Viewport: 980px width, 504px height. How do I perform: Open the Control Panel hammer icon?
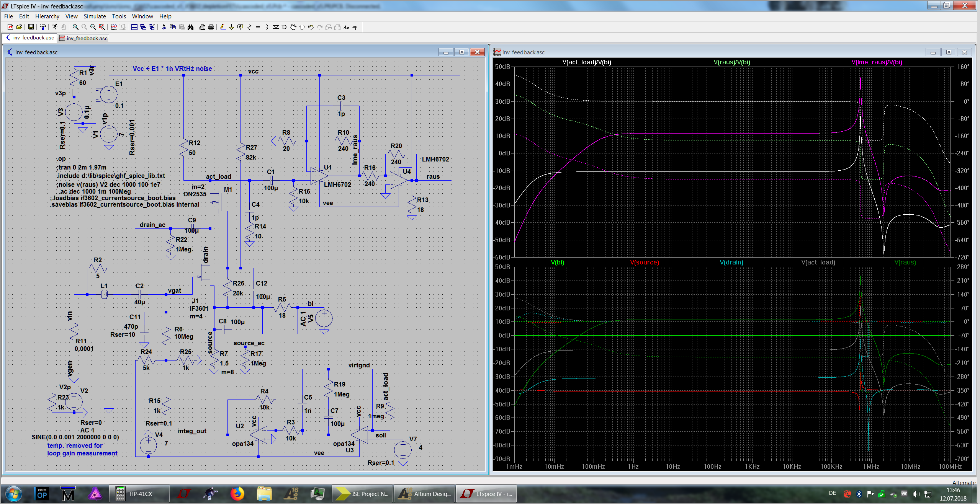(43, 27)
